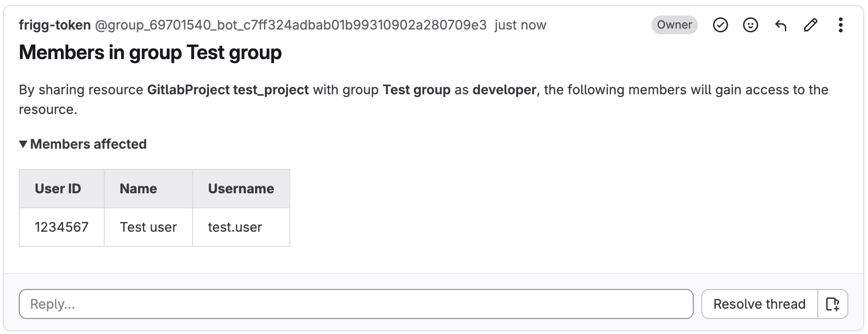Click the Resolve thread button

pos(759,304)
